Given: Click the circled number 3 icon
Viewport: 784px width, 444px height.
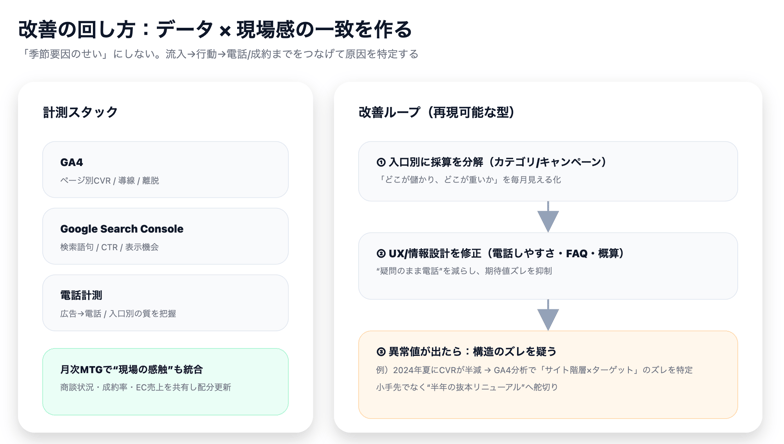Looking at the screenshot, I should [x=381, y=352].
